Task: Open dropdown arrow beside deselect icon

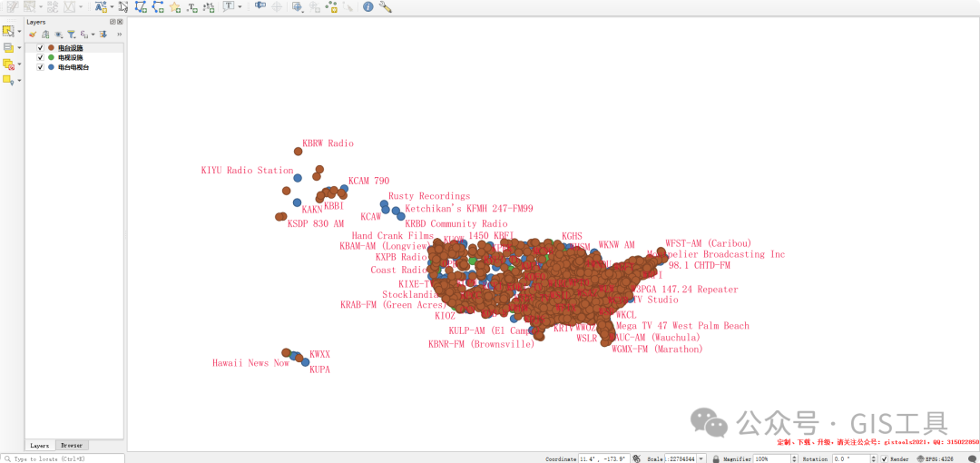Action: pos(19,64)
